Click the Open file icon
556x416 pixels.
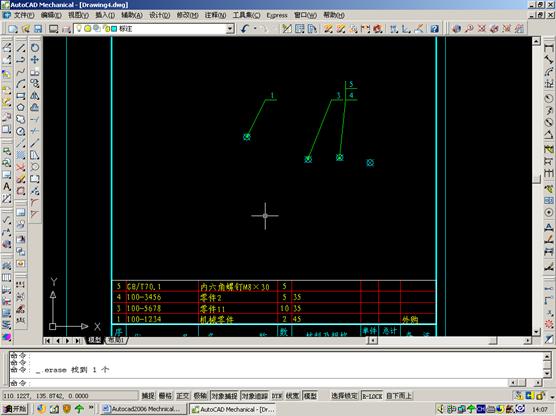26,29
